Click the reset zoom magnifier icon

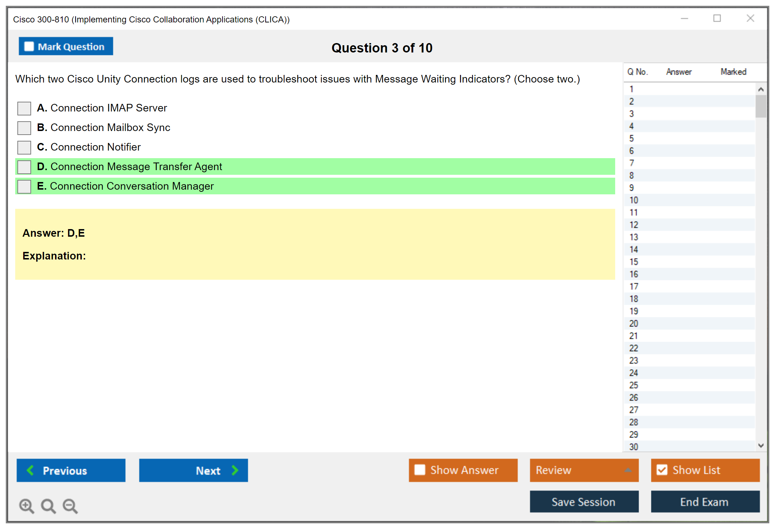(48, 505)
